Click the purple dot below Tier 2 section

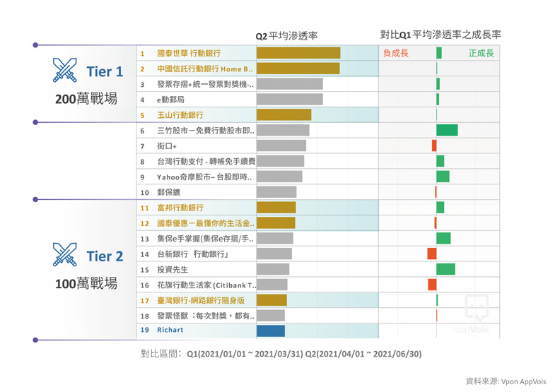tap(35, 340)
